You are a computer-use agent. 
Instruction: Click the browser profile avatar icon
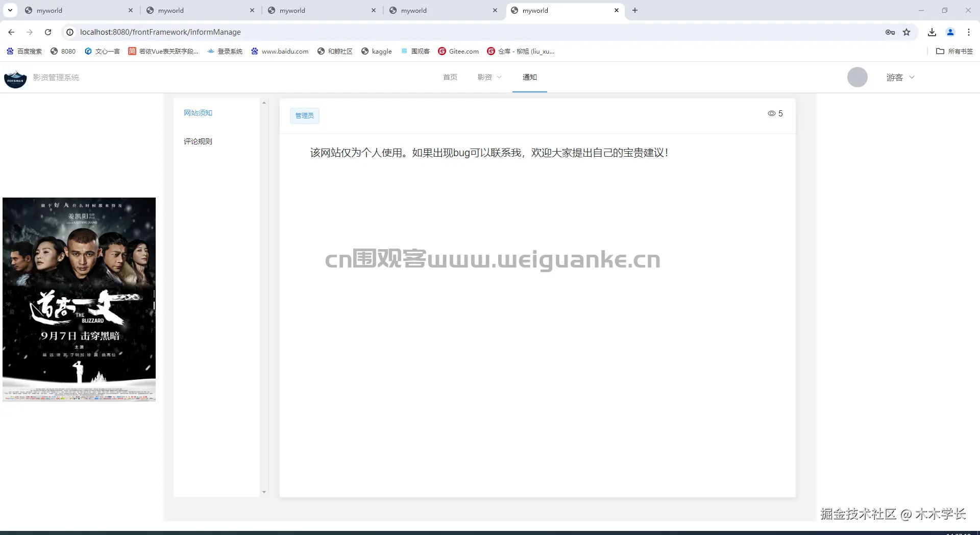pyautogui.click(x=950, y=32)
